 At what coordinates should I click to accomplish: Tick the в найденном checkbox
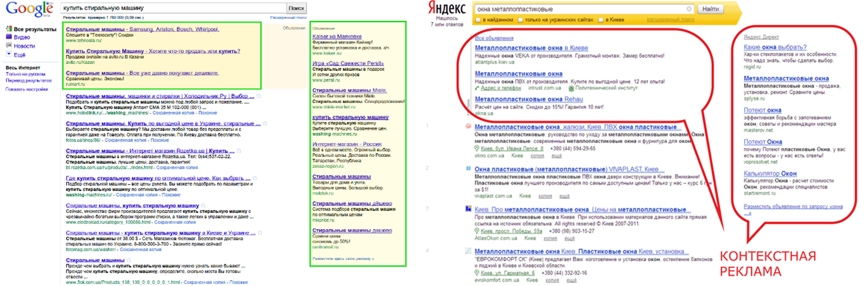478,20
